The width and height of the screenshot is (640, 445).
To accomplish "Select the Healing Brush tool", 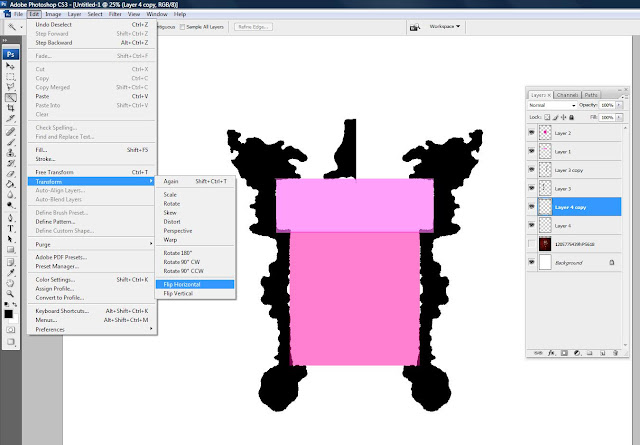I will [x=11, y=131].
